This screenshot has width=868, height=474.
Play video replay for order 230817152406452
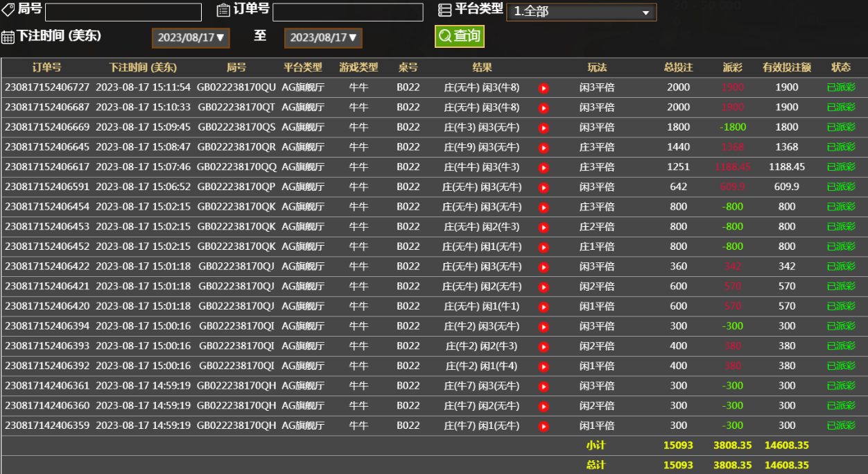pyautogui.click(x=544, y=247)
